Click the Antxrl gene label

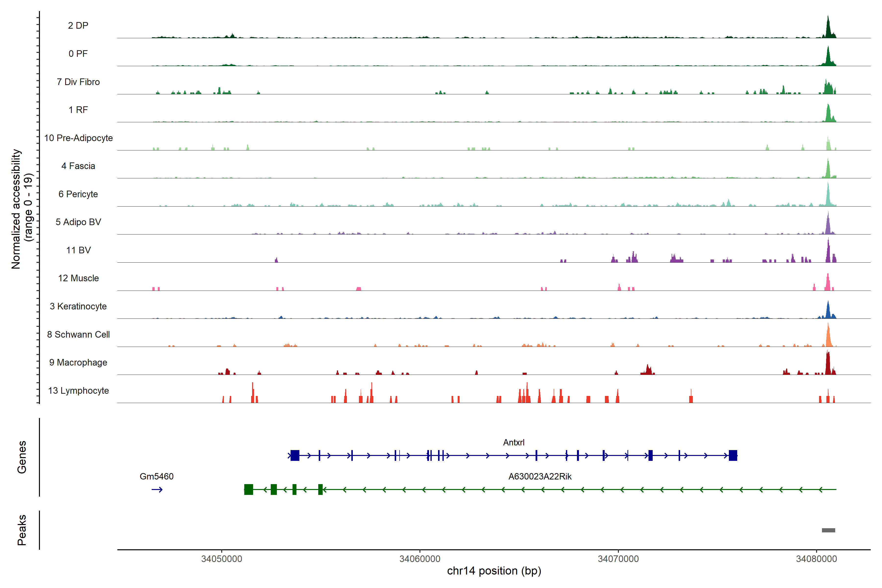click(x=513, y=442)
